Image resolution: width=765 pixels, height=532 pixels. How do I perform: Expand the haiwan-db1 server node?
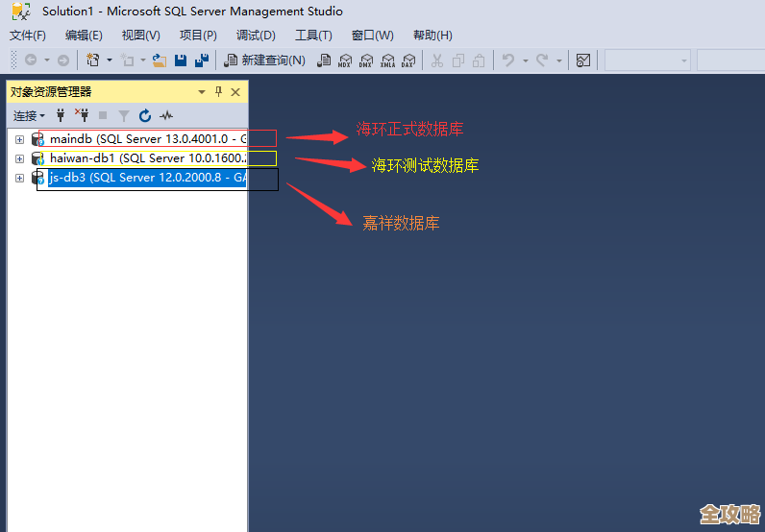pyautogui.click(x=19, y=159)
